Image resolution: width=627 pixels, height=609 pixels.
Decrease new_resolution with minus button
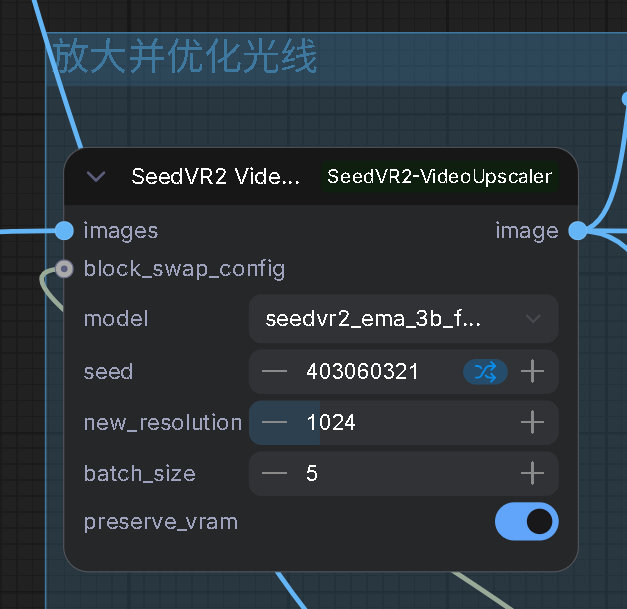(274, 422)
